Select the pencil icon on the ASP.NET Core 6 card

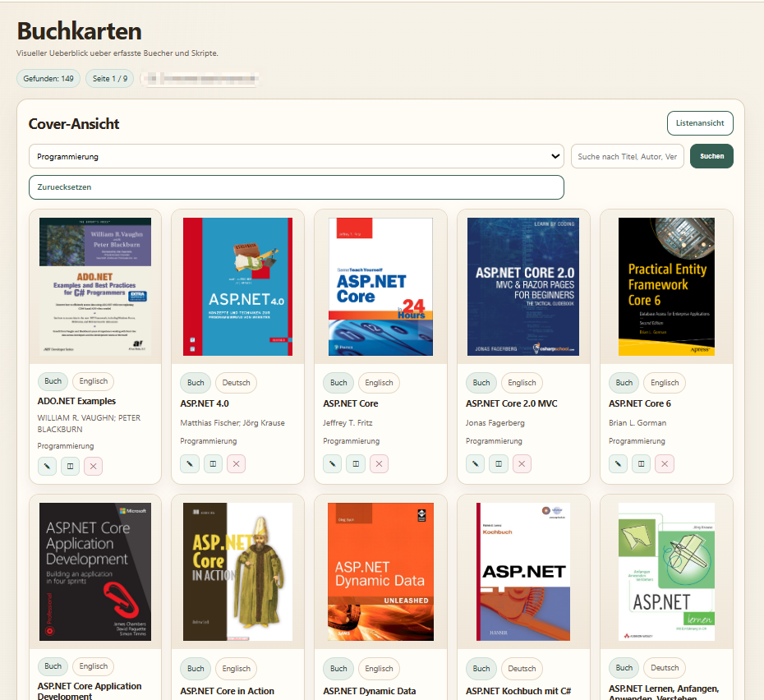617,463
